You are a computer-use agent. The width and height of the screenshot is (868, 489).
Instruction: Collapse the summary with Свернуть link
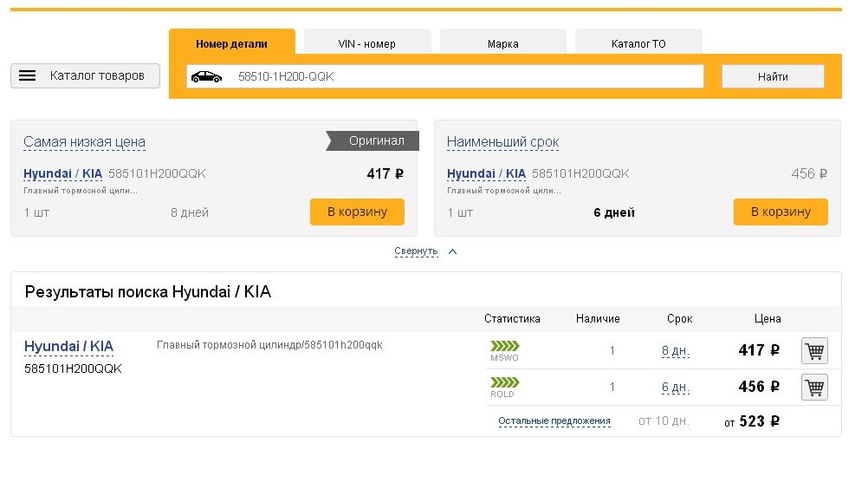pos(416,251)
